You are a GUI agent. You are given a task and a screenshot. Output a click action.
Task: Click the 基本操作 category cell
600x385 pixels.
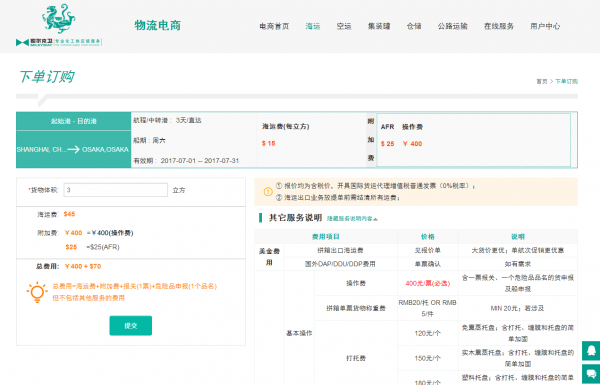(299, 333)
